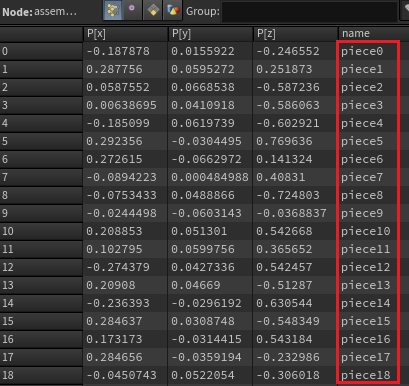The height and width of the screenshot is (386, 409).
Task: Click the name cell 'piece8'
Action: [x=362, y=195]
